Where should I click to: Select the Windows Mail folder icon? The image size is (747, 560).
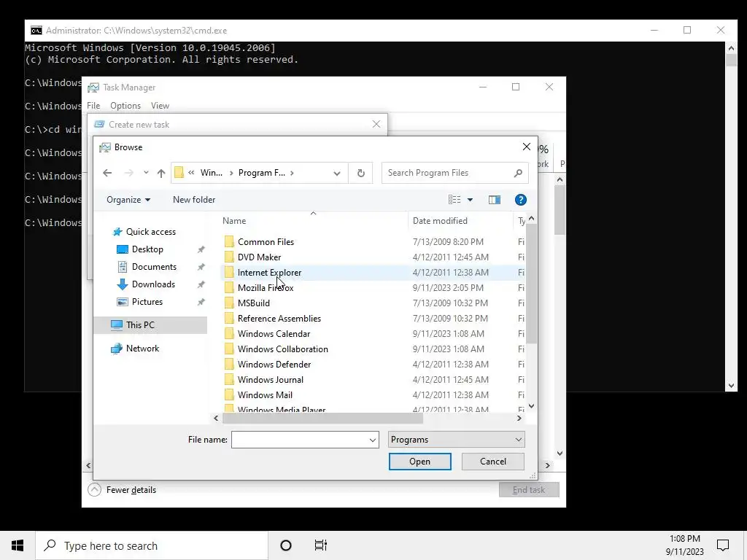click(x=229, y=394)
